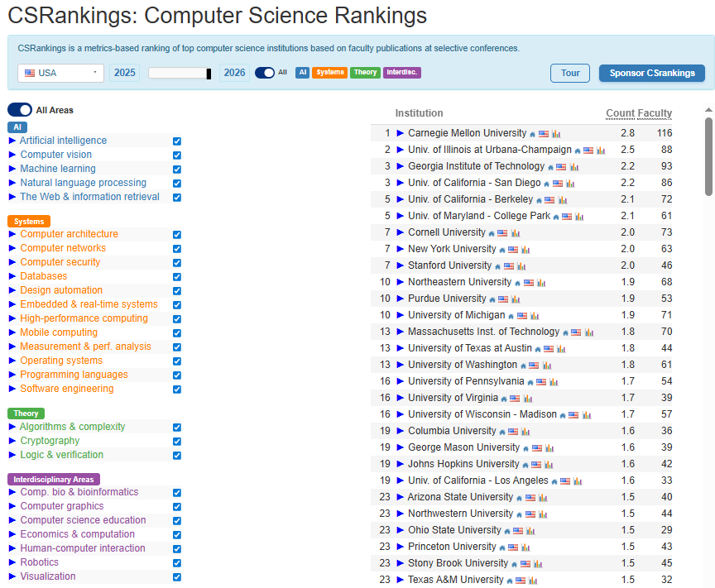Select the green Theory filter tag
The image size is (715, 588).
365,73
